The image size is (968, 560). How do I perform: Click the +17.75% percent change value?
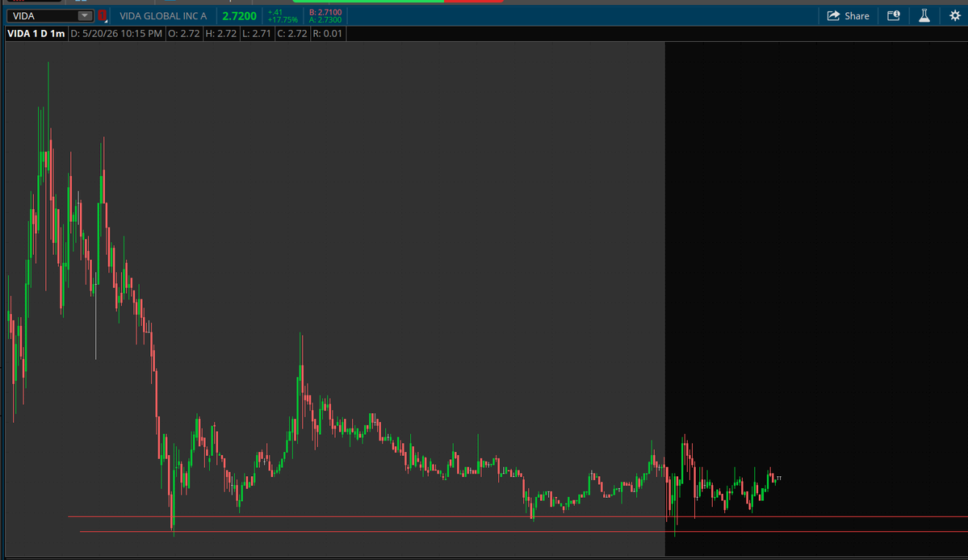(282, 19)
